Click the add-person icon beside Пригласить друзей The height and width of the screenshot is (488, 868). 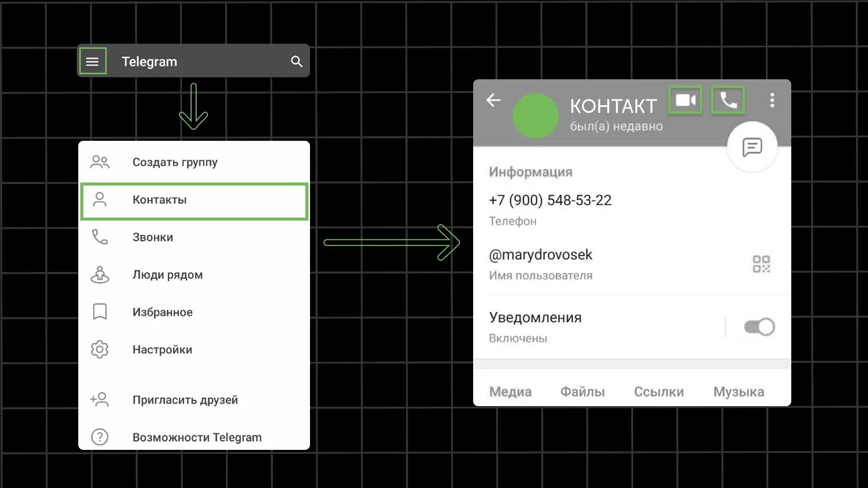pos(100,400)
